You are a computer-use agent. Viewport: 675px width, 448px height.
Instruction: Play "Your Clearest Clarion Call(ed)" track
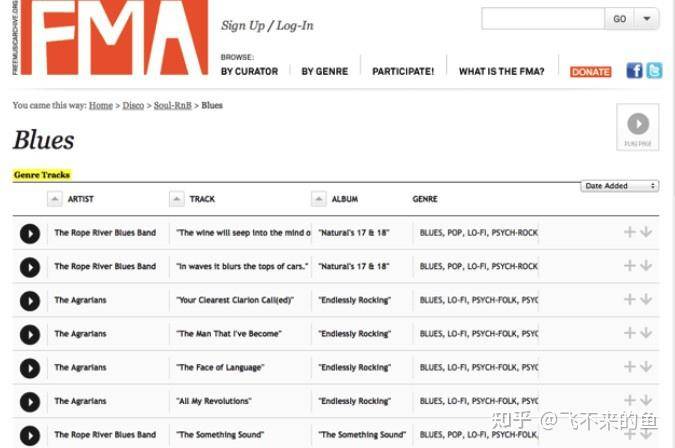[30, 301]
